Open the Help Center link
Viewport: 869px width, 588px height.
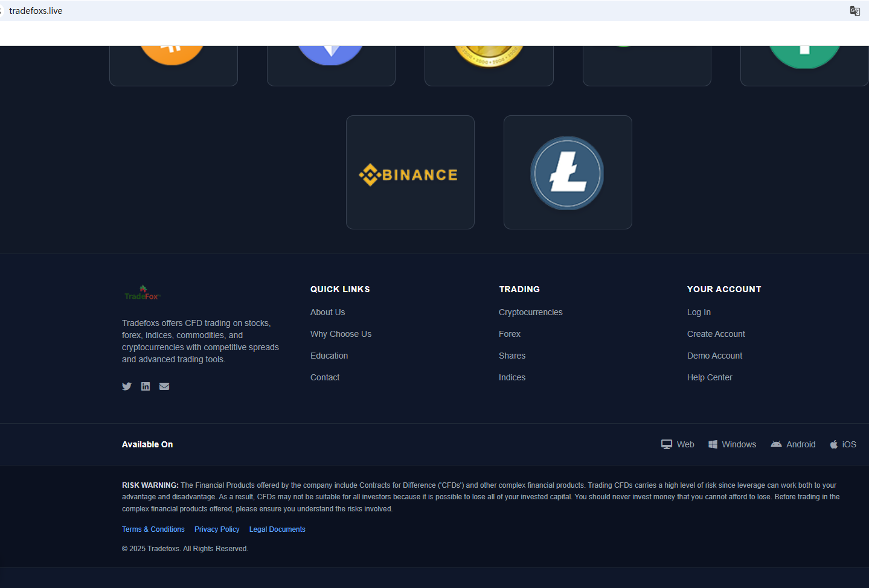tap(710, 377)
